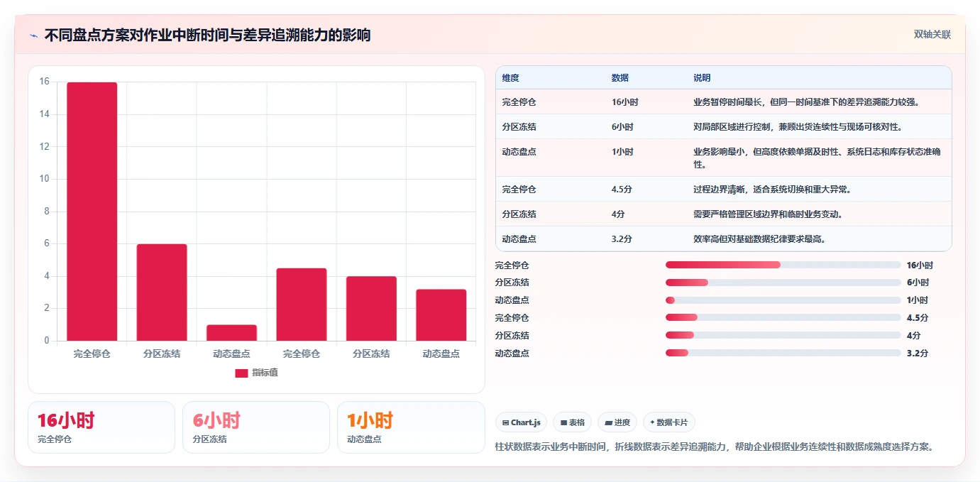Click the 4.5分 progress bar
This screenshot has height=482, width=980.
[783, 318]
